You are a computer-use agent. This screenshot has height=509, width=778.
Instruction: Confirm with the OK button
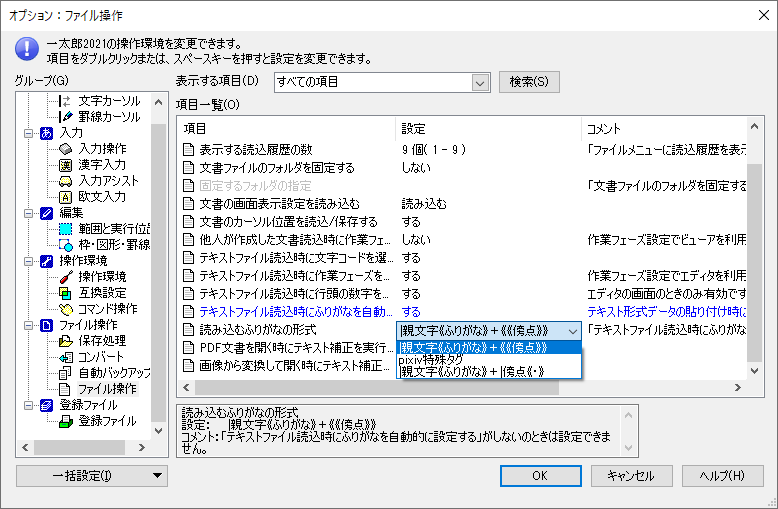tap(540, 476)
